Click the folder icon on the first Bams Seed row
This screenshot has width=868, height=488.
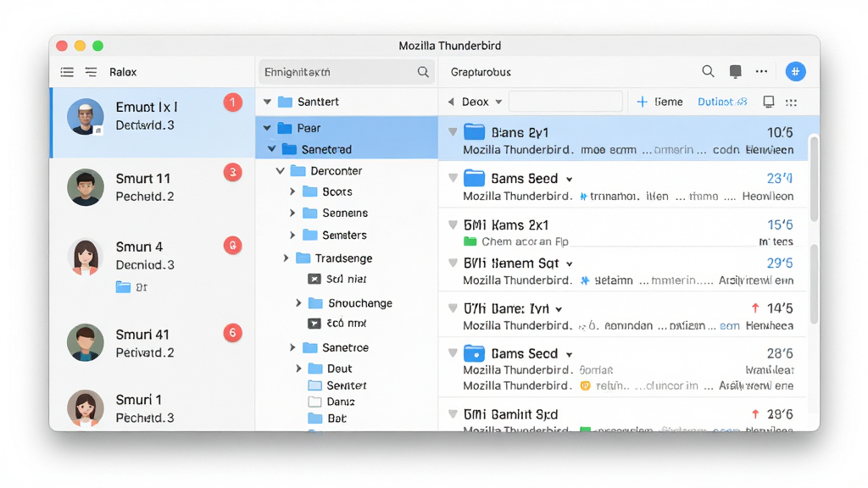[x=474, y=178]
